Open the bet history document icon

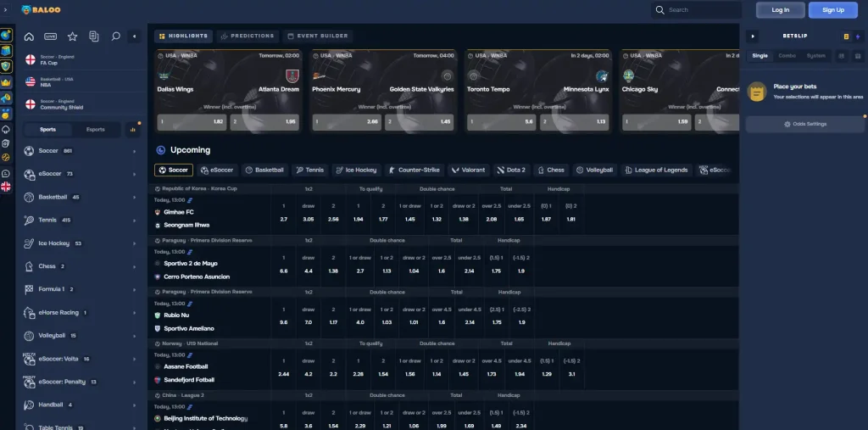point(94,36)
